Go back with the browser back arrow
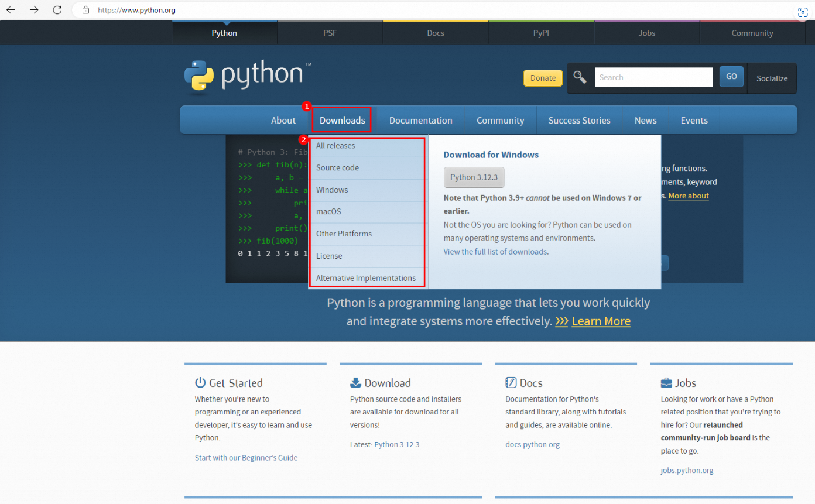 pyautogui.click(x=11, y=10)
